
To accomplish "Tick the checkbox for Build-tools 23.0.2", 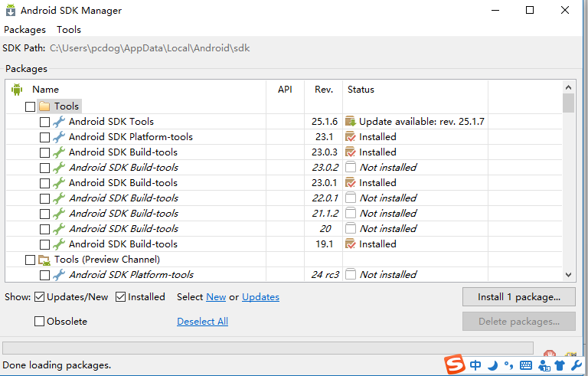I will tap(44, 168).
